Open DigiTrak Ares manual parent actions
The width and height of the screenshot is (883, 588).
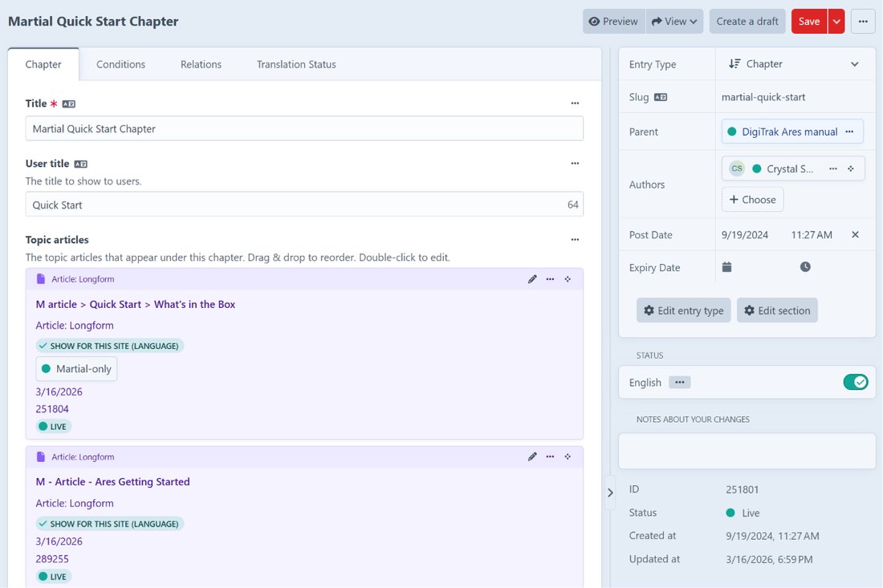coord(850,132)
